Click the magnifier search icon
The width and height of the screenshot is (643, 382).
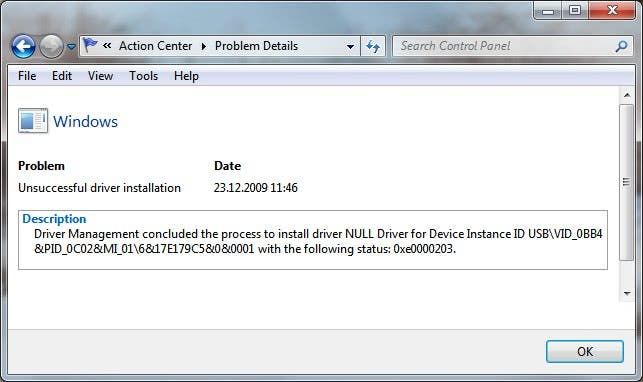coord(622,46)
